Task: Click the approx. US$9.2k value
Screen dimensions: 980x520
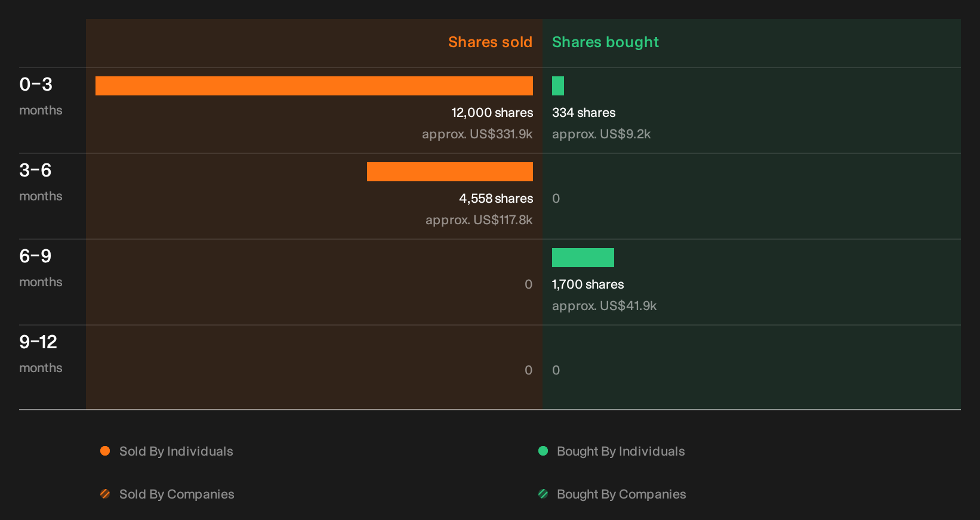Action: [601, 134]
